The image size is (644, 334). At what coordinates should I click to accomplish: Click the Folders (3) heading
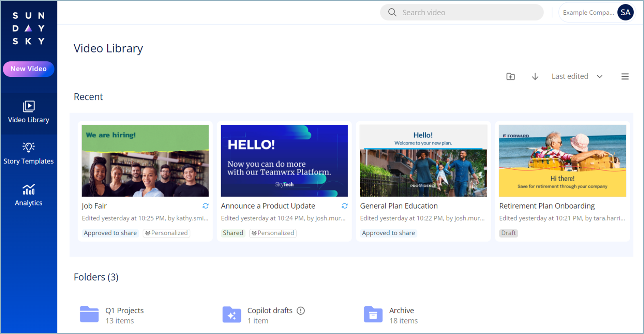(x=96, y=277)
